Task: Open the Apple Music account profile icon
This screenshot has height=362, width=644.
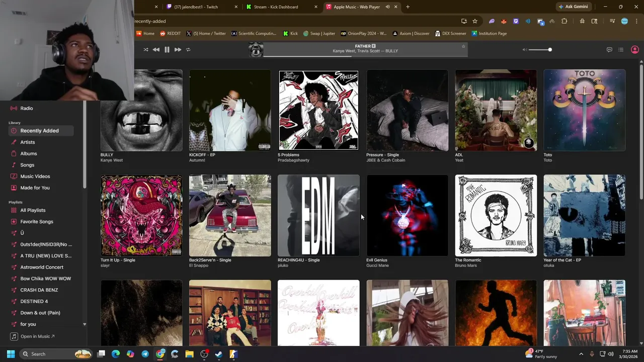Action: pyautogui.click(x=635, y=50)
